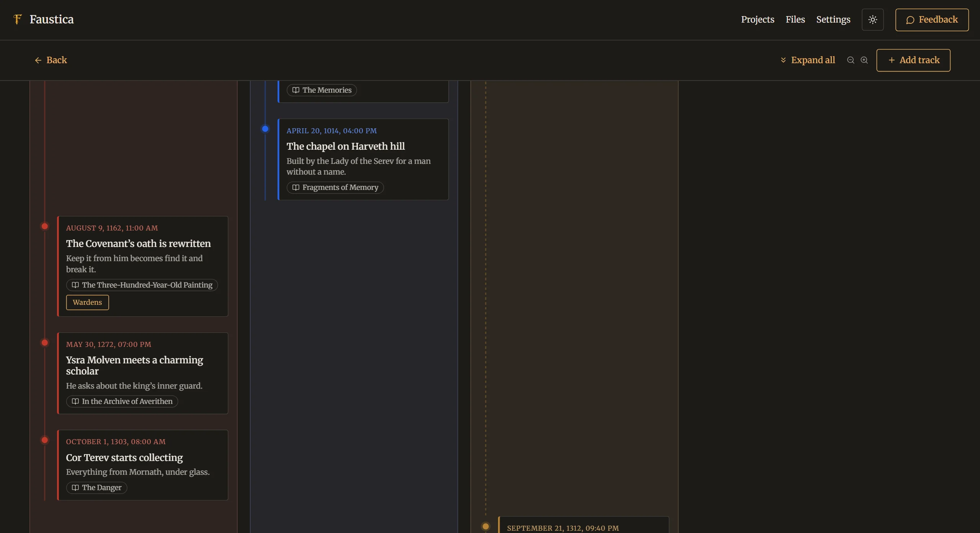The width and height of the screenshot is (980, 533).
Task: Toggle the light/dark theme sun button
Action: pyautogui.click(x=872, y=20)
